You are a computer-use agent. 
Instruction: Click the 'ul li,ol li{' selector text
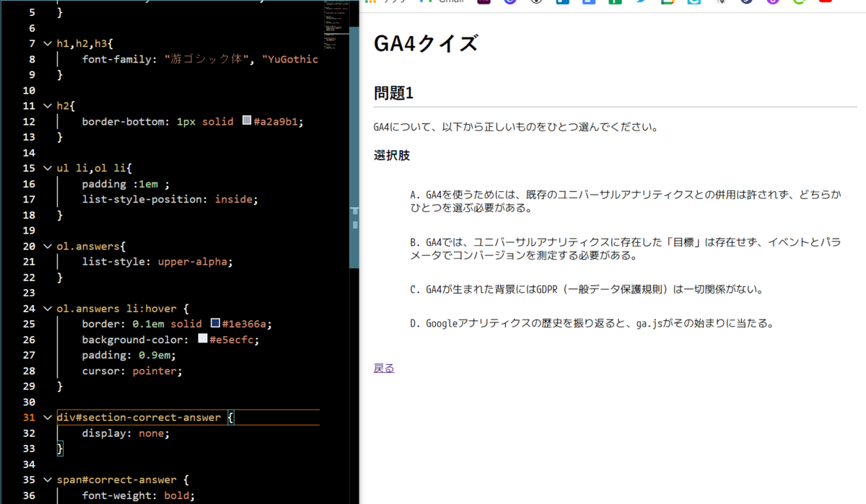[x=95, y=168]
